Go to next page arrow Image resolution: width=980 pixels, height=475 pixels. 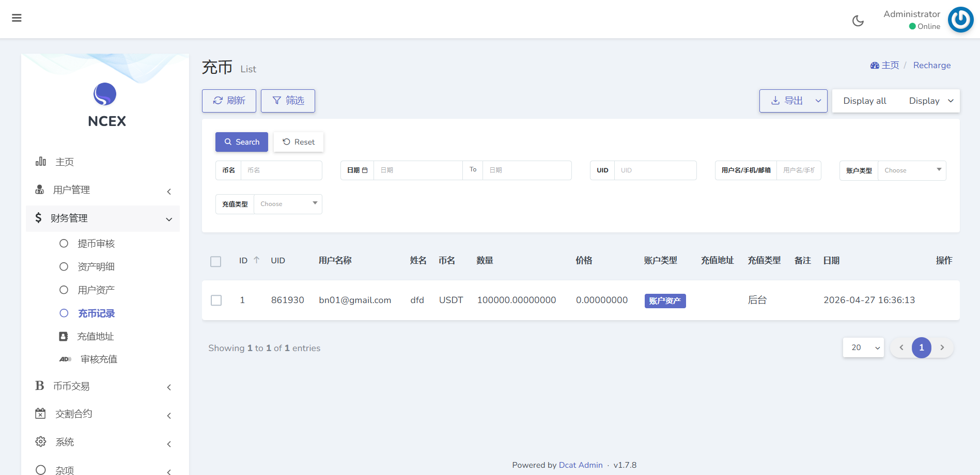942,347
